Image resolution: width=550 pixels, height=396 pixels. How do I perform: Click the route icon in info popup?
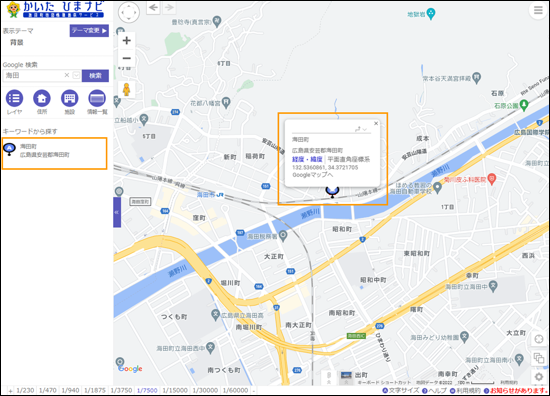click(357, 129)
